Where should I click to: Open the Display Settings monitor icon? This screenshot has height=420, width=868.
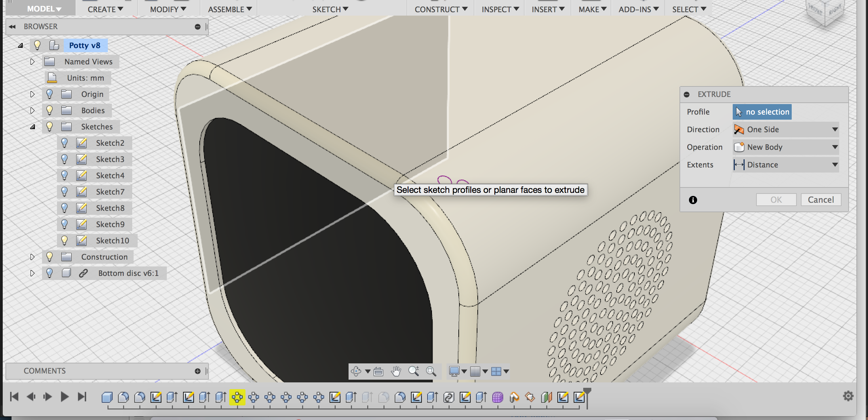coord(455,371)
